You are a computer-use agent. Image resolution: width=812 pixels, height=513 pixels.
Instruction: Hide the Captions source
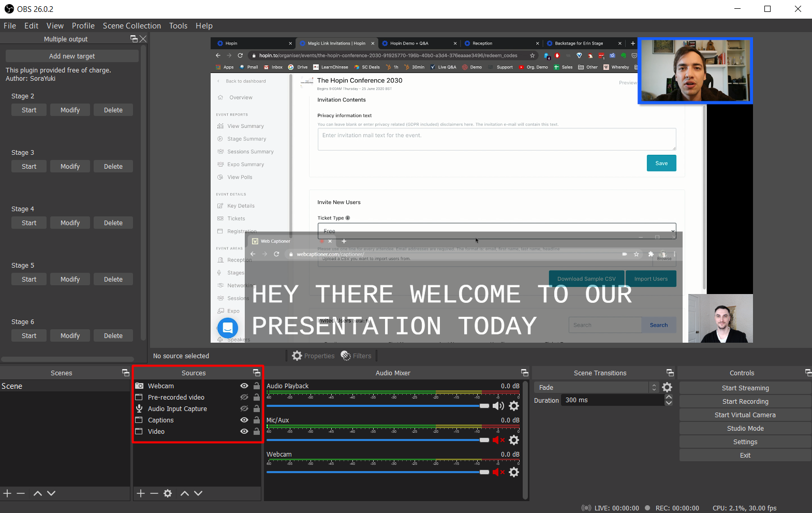pyautogui.click(x=244, y=420)
